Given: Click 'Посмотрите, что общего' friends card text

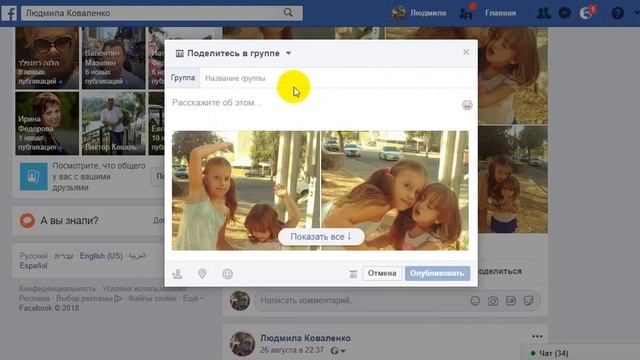Looking at the screenshot, I should (99, 177).
